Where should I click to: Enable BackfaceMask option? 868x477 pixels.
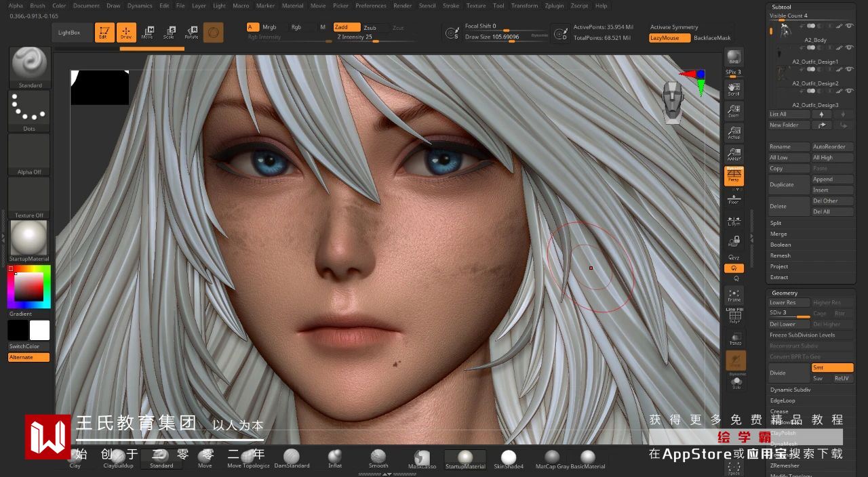(x=711, y=38)
